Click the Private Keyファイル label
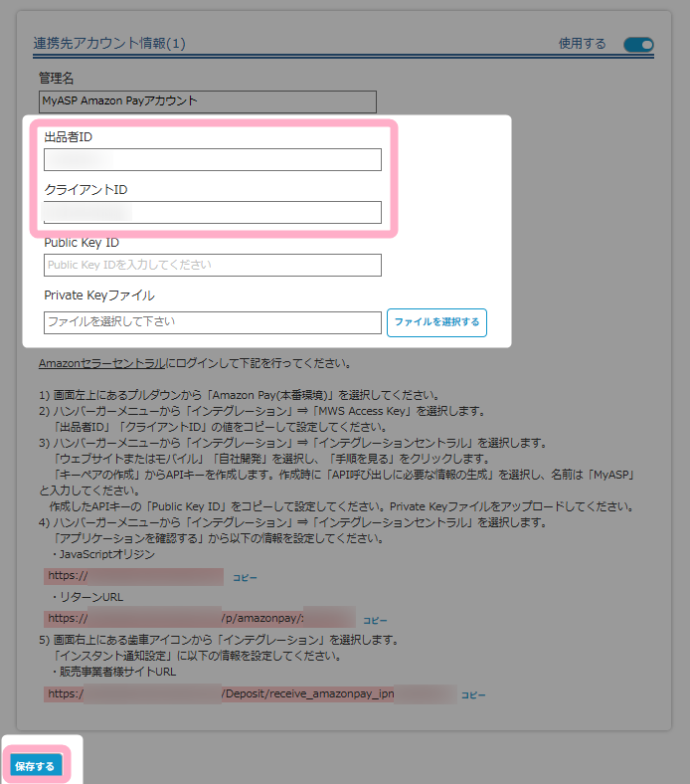Viewport: 690px width, 784px height. point(99,295)
